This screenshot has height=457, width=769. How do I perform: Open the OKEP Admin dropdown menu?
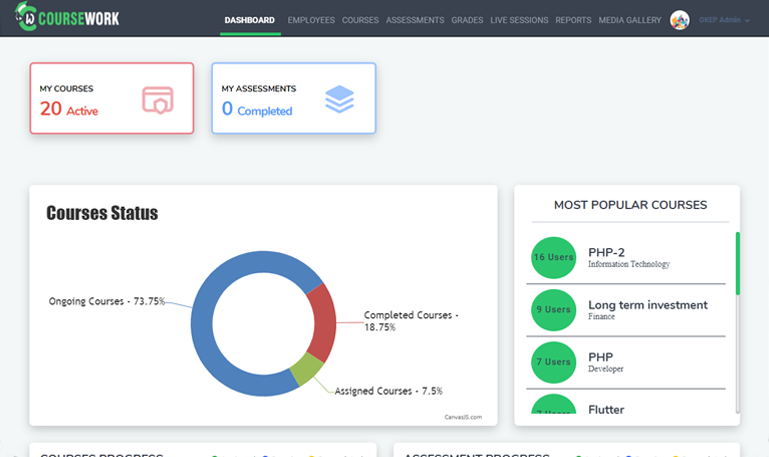click(725, 20)
